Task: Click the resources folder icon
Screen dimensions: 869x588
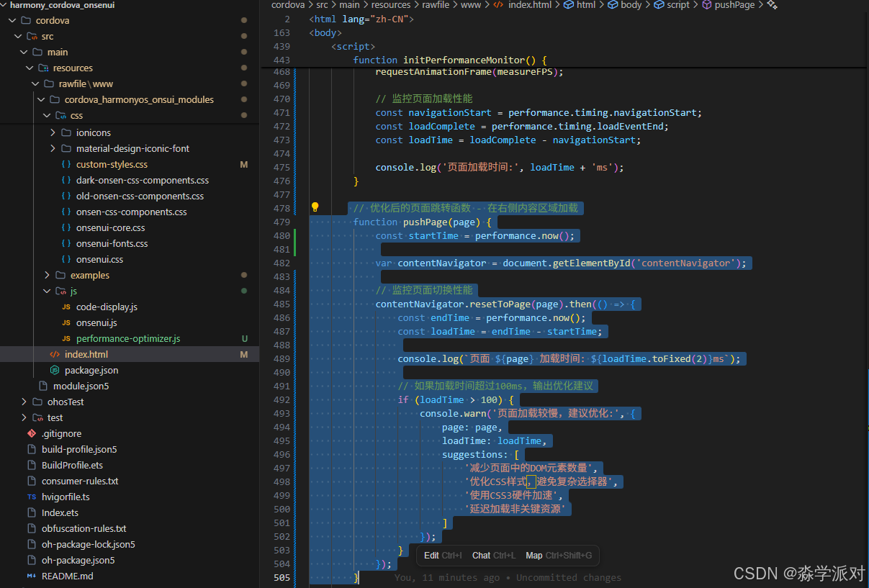Action: click(x=43, y=68)
